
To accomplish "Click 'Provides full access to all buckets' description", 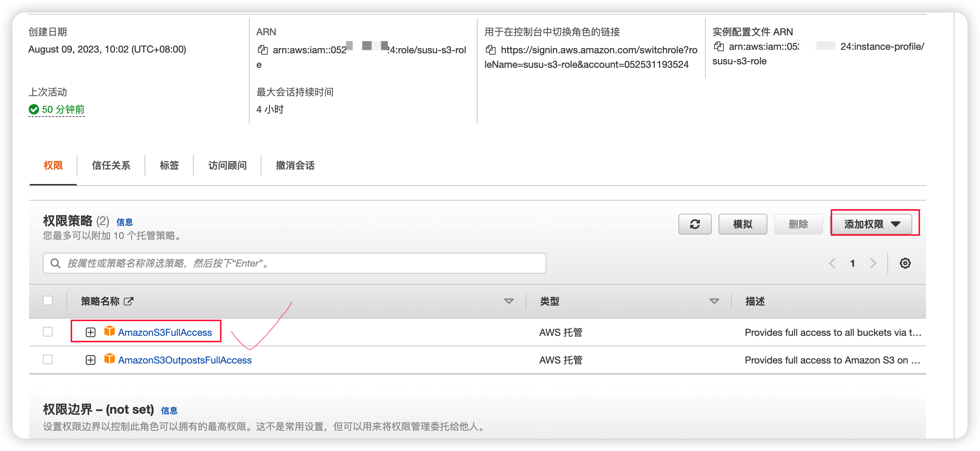I will (833, 332).
